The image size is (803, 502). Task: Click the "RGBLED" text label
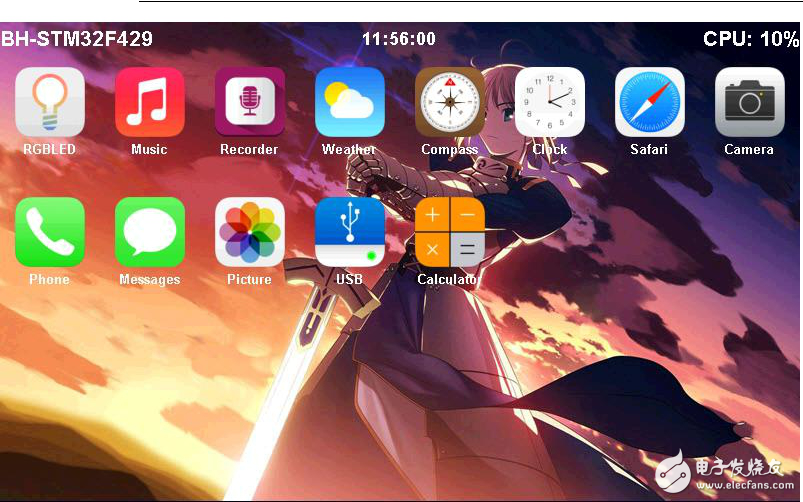[x=49, y=150]
